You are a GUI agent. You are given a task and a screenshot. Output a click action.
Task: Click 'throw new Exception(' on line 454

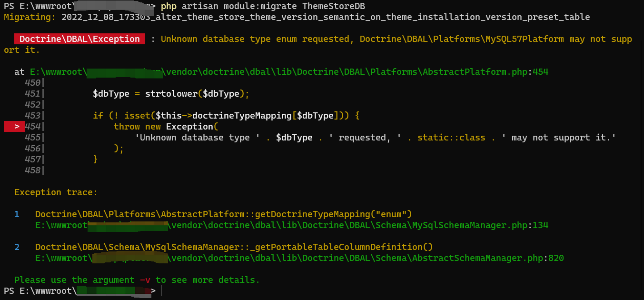coord(165,127)
